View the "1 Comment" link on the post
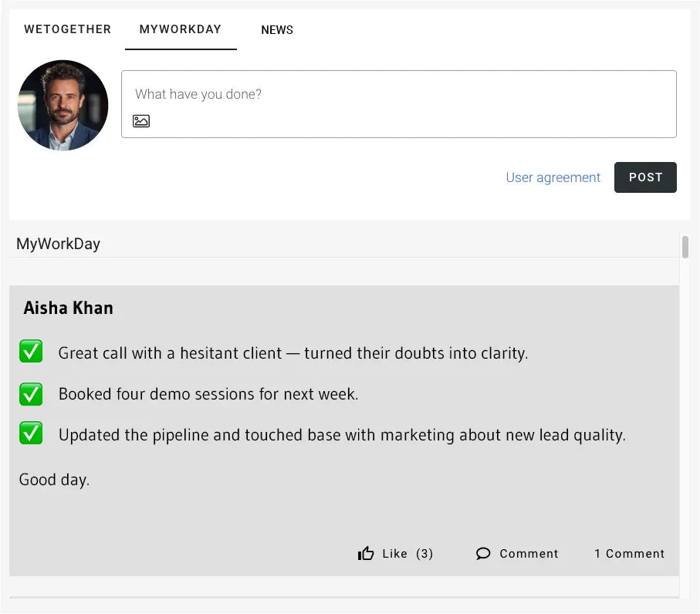The image size is (700, 614). click(x=629, y=554)
